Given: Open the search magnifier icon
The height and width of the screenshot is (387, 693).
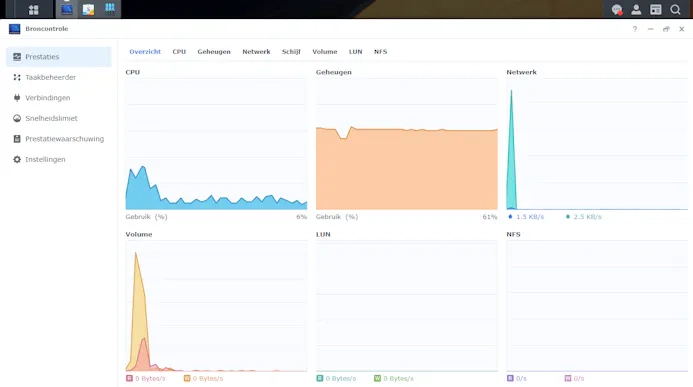Looking at the screenshot, I should [675, 9].
